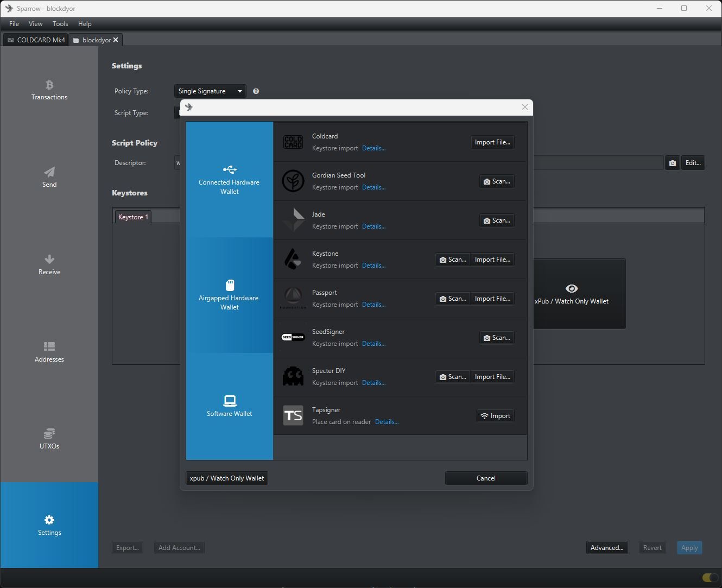Open the Transactions sidebar section

click(x=49, y=90)
